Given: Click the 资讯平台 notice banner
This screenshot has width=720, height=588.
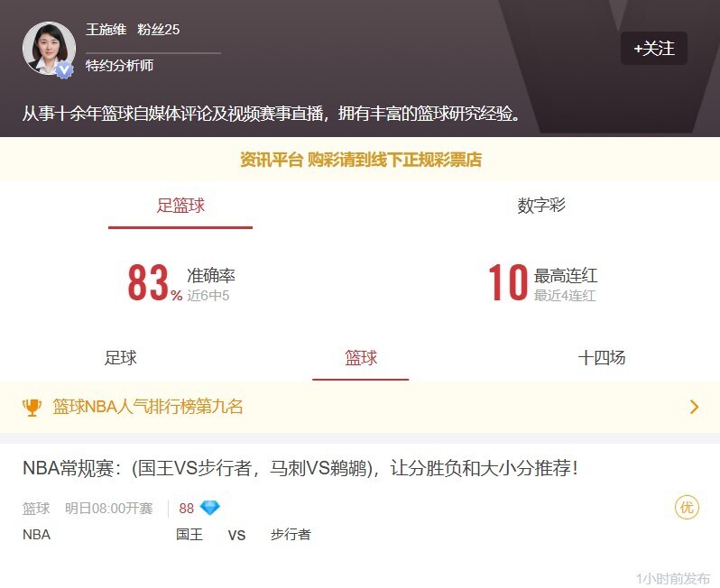Looking at the screenshot, I should coord(360,160).
